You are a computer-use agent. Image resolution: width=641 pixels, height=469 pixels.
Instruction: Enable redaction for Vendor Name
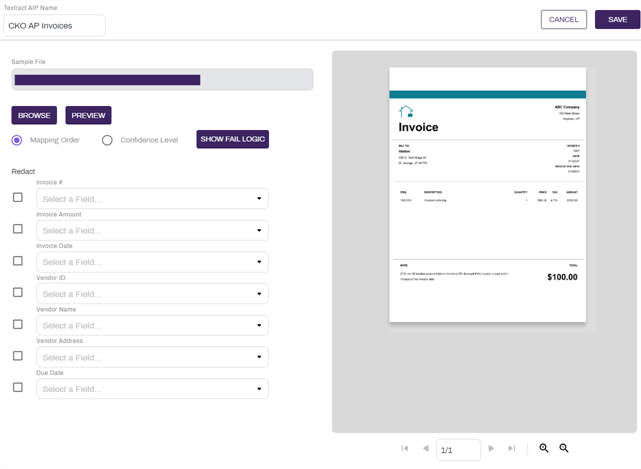[18, 324]
